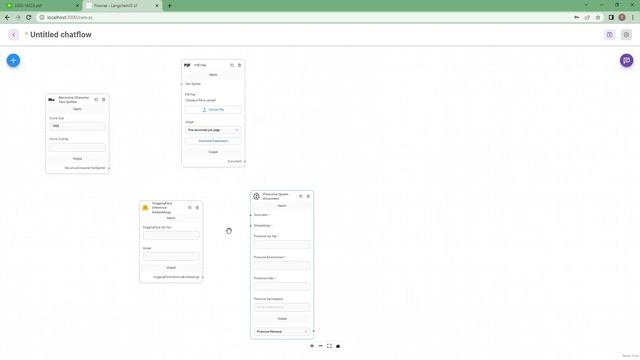Duplicate the PDF File node
This screenshot has height=360, width=640.
pyautogui.click(x=232, y=65)
